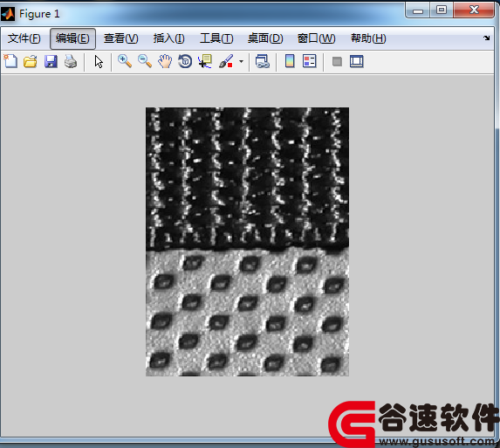
Task: Dock the figure using corner arrow
Action: tap(486, 38)
